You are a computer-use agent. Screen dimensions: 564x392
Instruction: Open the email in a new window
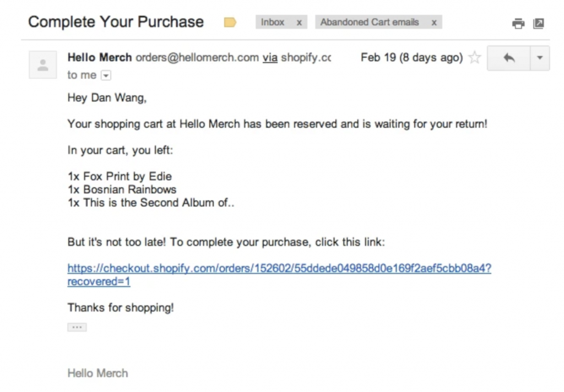tap(538, 24)
